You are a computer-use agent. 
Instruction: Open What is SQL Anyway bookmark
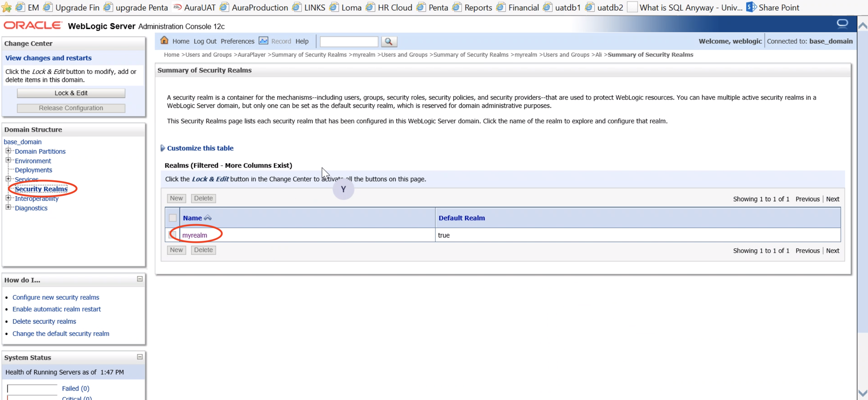(x=685, y=7)
